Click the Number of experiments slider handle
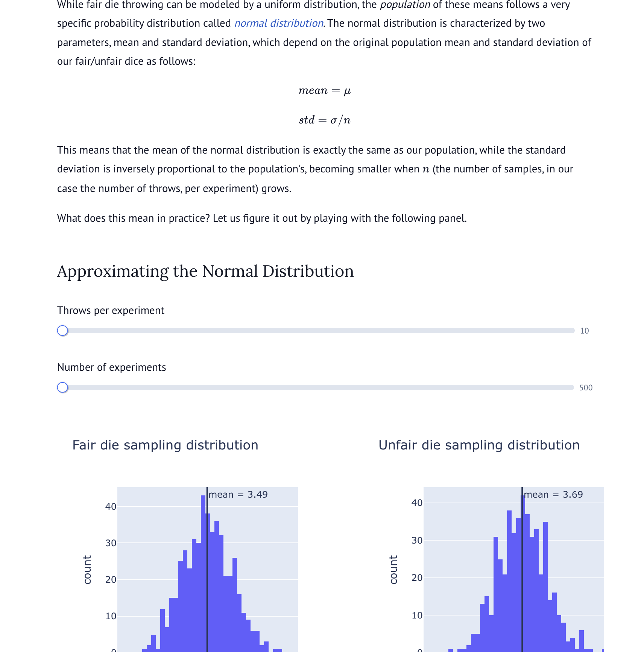644x652 pixels. [62, 387]
